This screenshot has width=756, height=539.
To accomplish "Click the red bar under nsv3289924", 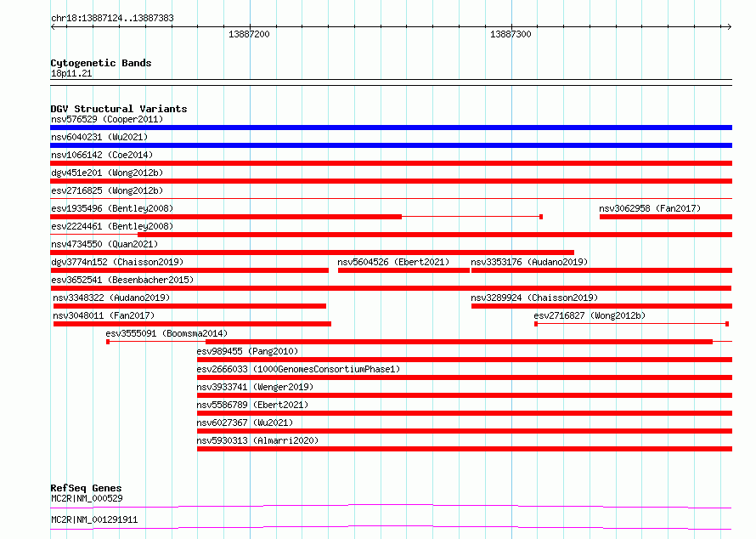I will coord(601,306).
